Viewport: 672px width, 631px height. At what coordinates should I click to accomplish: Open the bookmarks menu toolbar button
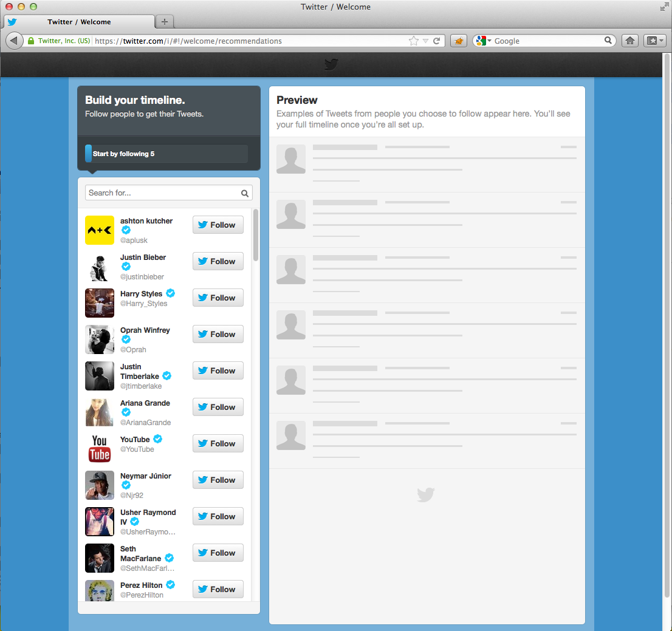tap(655, 41)
